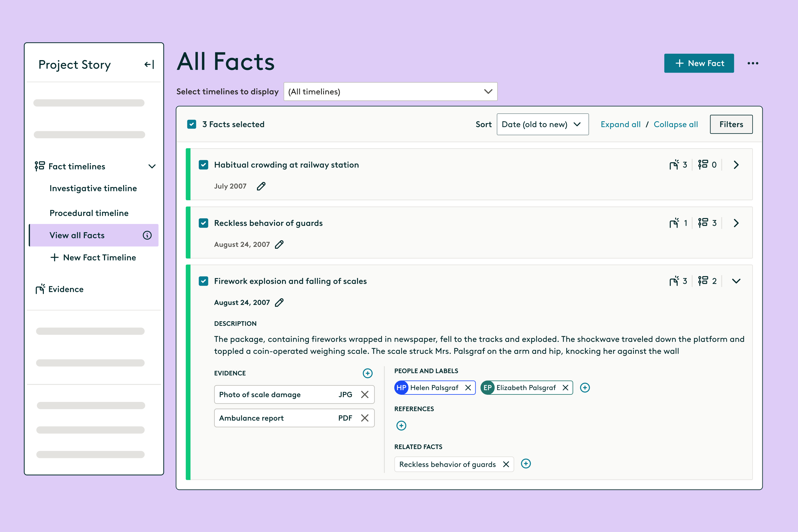Toggle the 3 Facts selected master checkbox

[192, 124]
